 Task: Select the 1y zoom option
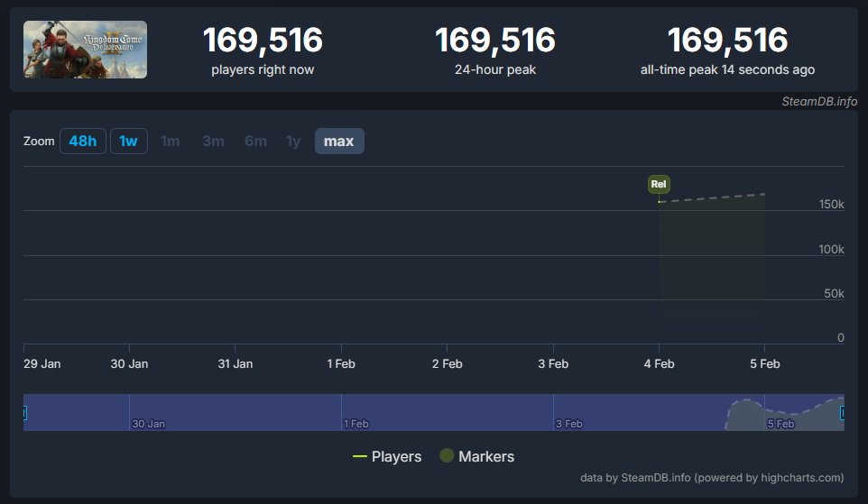tap(293, 142)
